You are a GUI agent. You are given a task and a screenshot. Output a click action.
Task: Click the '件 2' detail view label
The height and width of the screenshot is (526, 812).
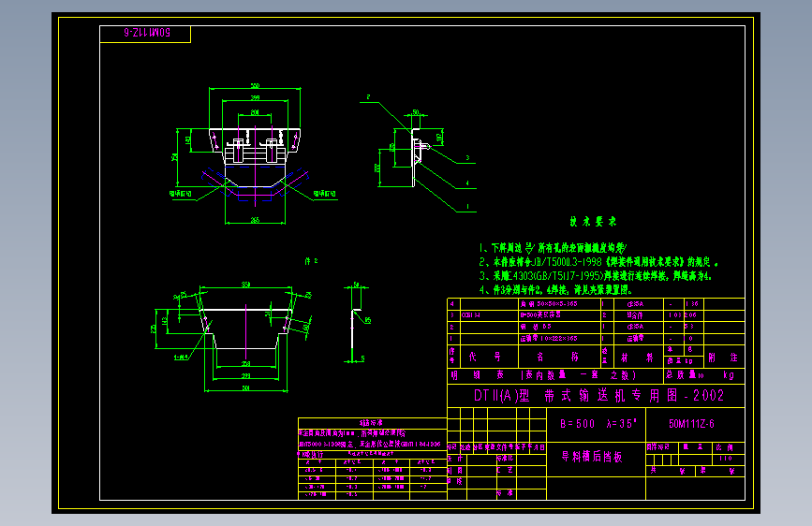(x=311, y=261)
